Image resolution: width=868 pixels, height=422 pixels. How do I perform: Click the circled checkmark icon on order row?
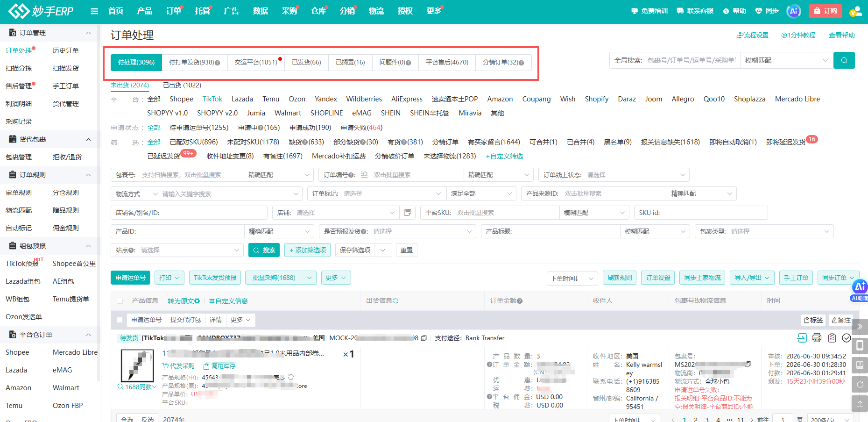click(847, 338)
